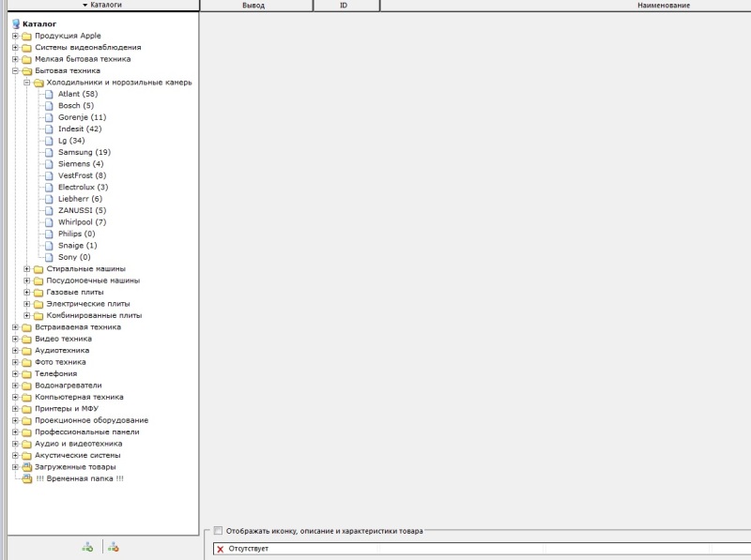Viewport: 751px width, 560px height.
Task: Click the root Каталог computer icon
Action: [x=16, y=24]
